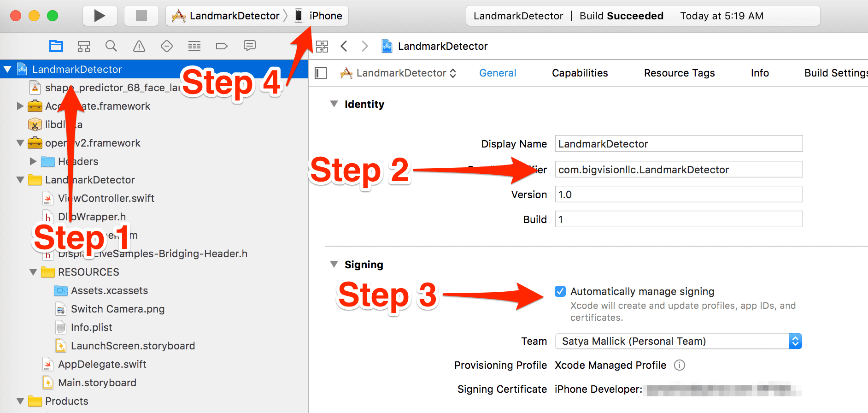868x413 pixels.
Task: Switch to the Info tab
Action: click(760, 73)
